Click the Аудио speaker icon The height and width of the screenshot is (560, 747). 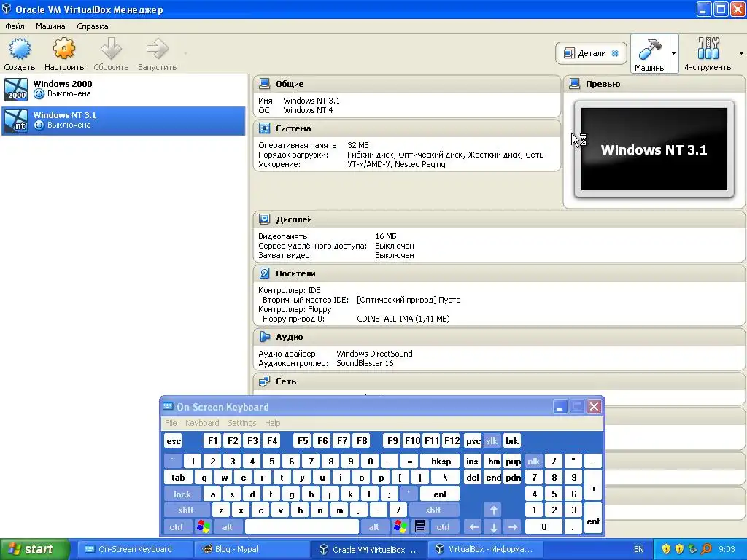pos(264,337)
